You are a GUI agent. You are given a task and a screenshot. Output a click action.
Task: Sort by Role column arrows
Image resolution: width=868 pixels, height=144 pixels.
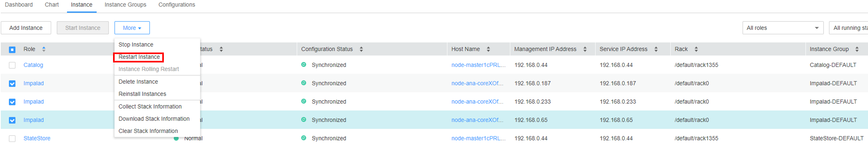tap(44, 49)
